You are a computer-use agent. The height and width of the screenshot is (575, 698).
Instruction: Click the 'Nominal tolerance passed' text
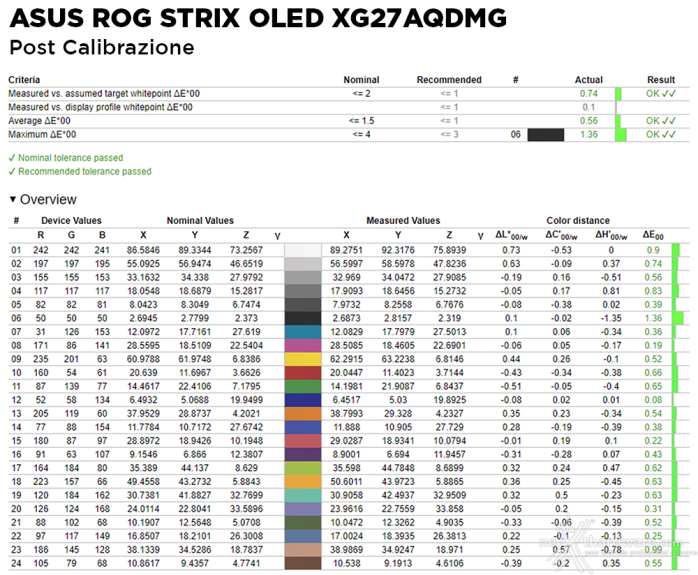pyautogui.click(x=70, y=158)
